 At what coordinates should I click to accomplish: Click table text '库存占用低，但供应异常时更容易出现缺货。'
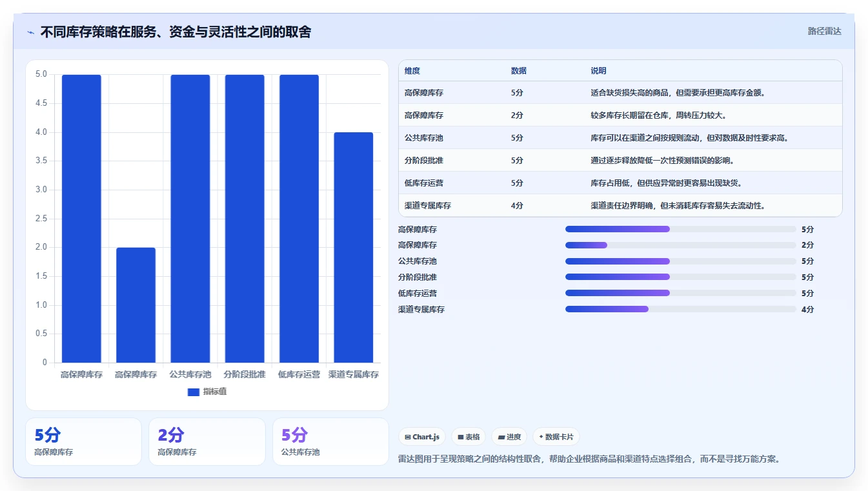(667, 183)
